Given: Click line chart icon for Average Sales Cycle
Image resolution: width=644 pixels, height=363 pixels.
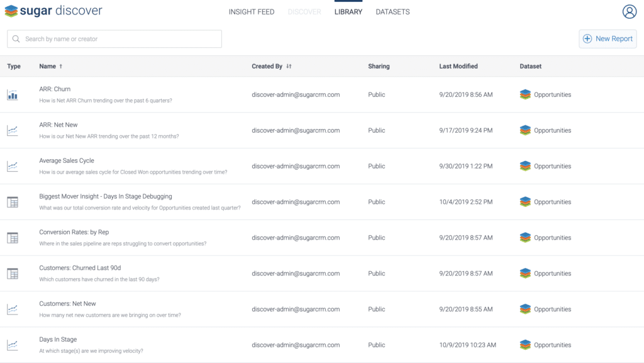Looking at the screenshot, I should pos(13,166).
